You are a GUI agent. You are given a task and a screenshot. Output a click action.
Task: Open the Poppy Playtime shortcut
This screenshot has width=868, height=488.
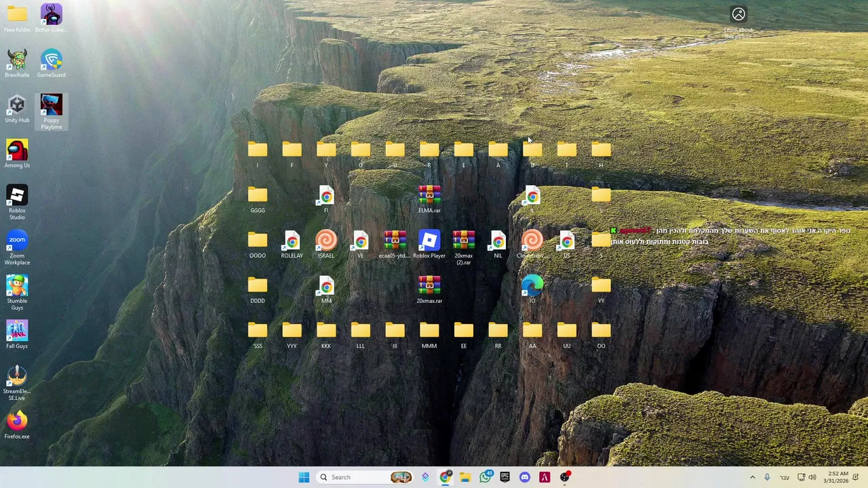click(x=51, y=111)
